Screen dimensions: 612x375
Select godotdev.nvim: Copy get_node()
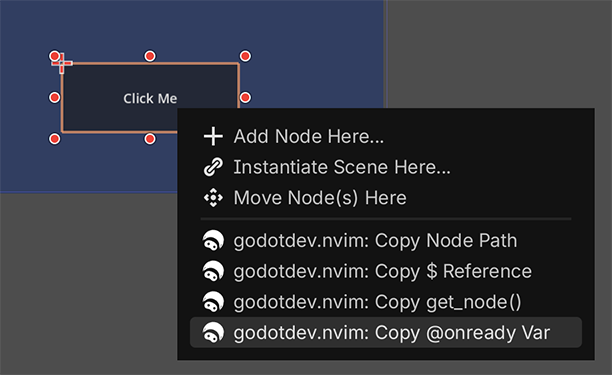coord(386,302)
